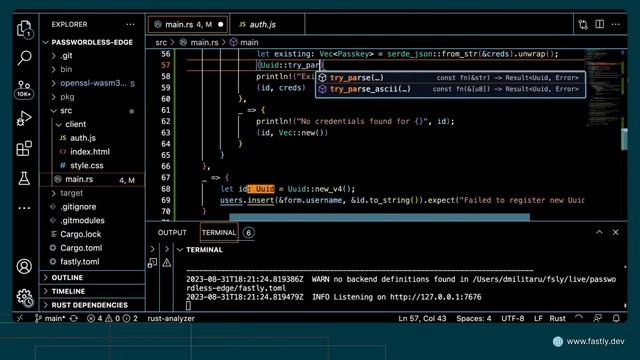
Task: Open editor more actions ellipsis
Action: tap(616, 24)
